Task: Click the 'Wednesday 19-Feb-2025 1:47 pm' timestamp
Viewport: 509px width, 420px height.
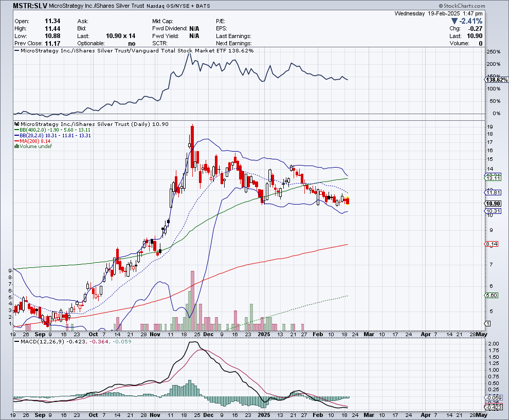Action: 439,13
